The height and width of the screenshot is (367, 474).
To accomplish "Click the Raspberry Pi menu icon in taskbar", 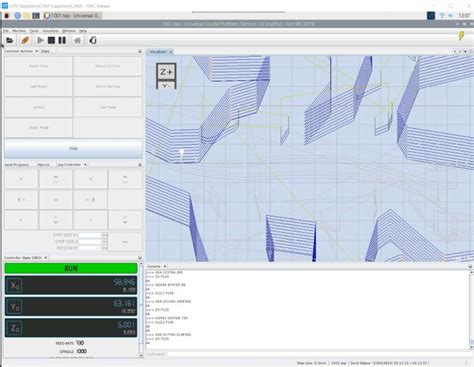I will [x=7, y=15].
